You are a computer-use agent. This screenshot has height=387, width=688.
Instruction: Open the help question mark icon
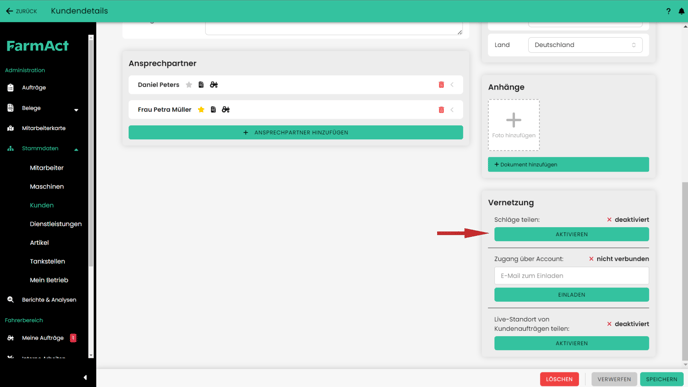pyautogui.click(x=668, y=11)
